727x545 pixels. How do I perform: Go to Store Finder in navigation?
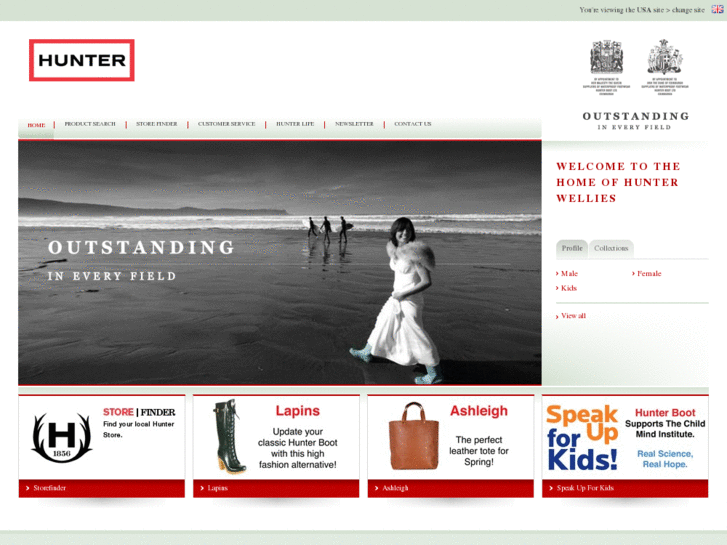[x=157, y=124]
